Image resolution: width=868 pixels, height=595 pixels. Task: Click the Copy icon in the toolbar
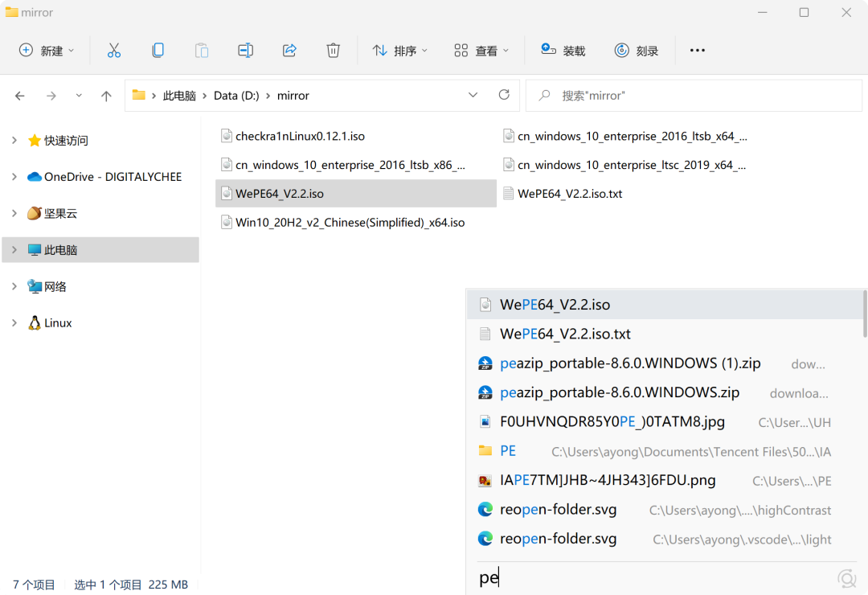click(x=158, y=50)
